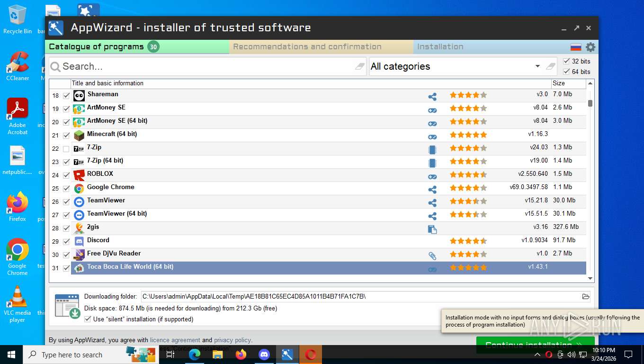Clear search field with eraser icon
The image size is (644, 364).
pyautogui.click(x=360, y=66)
